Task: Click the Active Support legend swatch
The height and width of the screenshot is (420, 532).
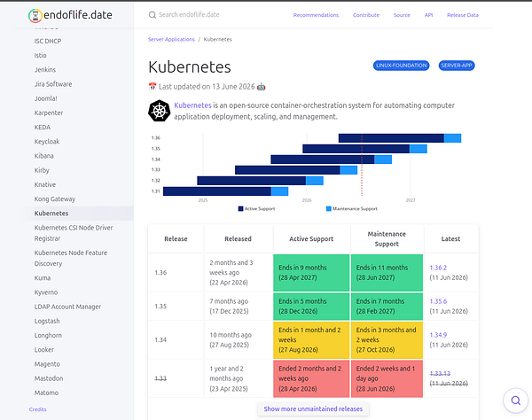Action: (240, 209)
